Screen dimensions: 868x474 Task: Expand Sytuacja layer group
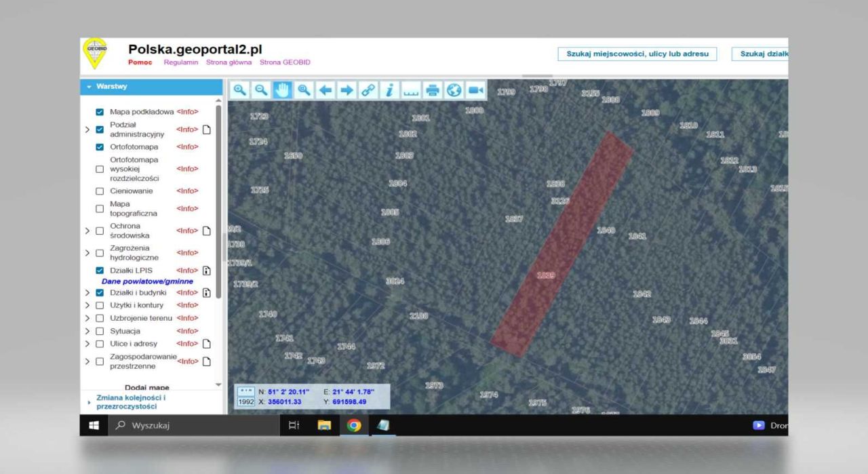[x=87, y=331]
